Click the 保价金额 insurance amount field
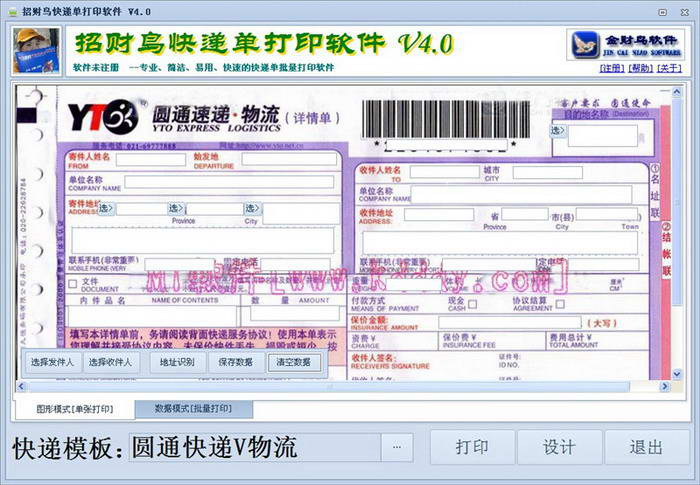Viewport: 700px width, 485px height. click(x=510, y=322)
